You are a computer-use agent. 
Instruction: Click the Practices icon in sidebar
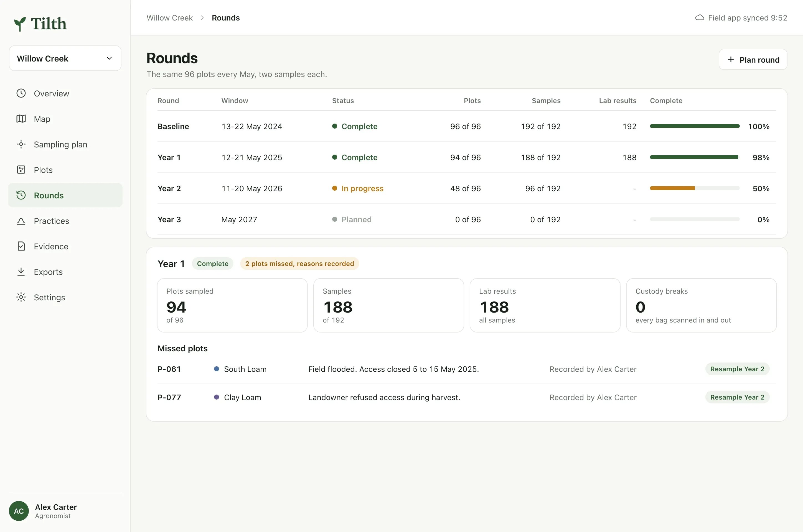21,221
